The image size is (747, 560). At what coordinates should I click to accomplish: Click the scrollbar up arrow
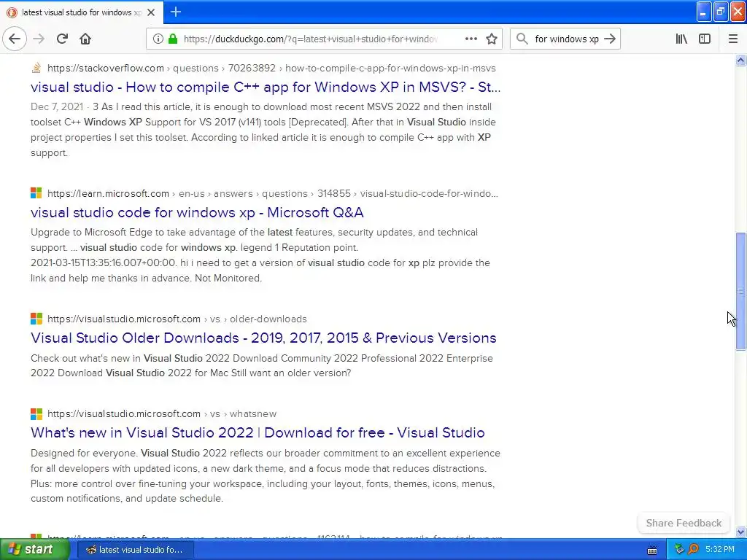[x=740, y=60]
